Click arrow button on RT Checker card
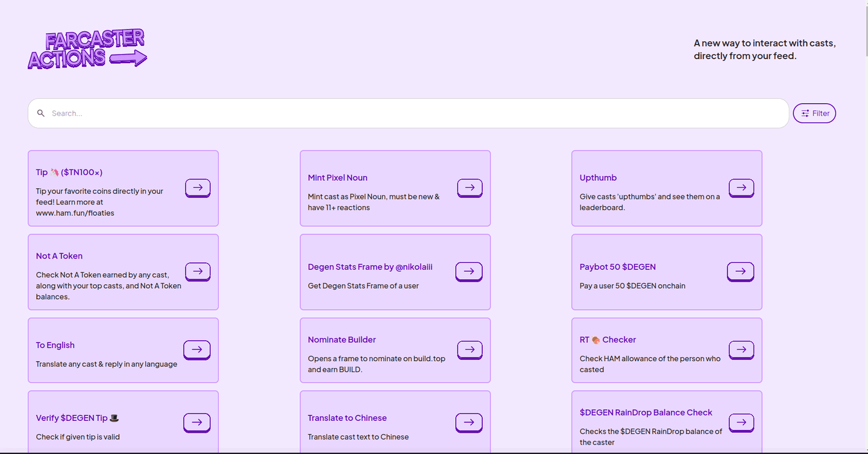Image resolution: width=868 pixels, height=454 pixels. pyautogui.click(x=741, y=350)
